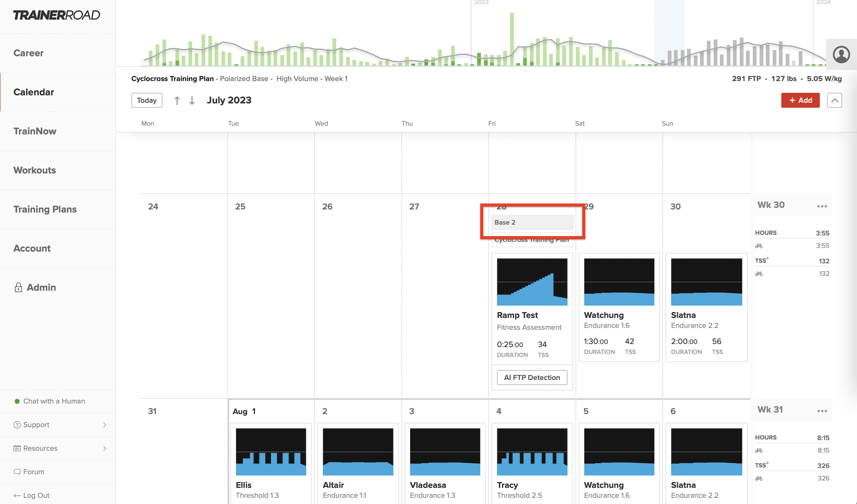Click the green Chat with a Human status dot

17,401
